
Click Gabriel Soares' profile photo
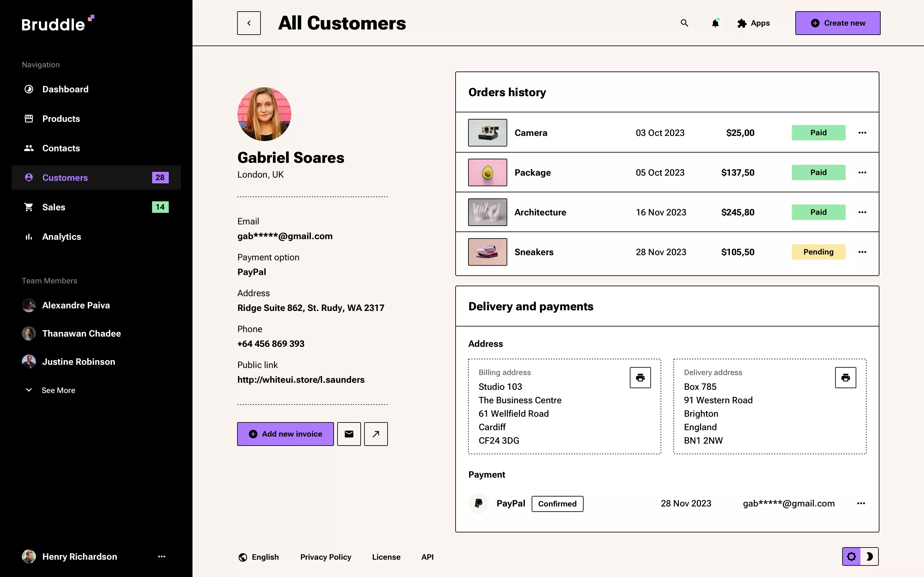pyautogui.click(x=264, y=114)
